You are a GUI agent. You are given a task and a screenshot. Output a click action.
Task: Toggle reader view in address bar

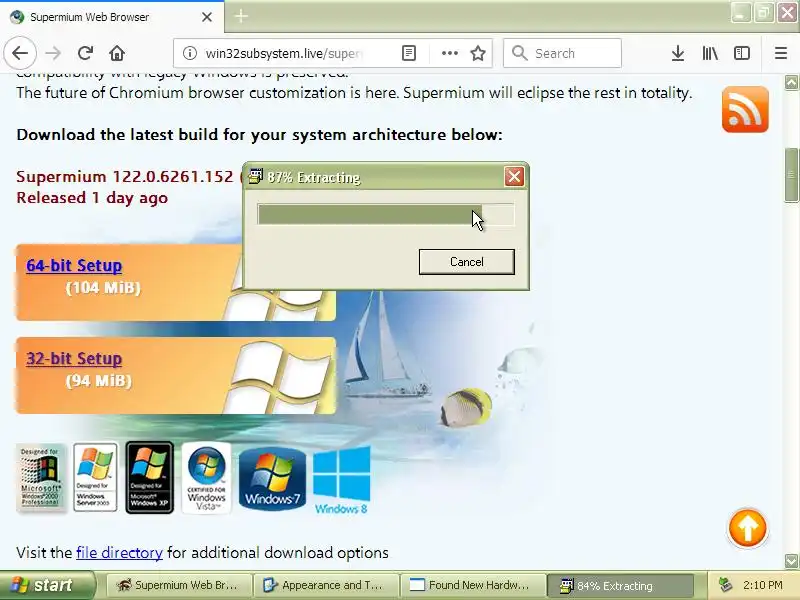click(409, 53)
